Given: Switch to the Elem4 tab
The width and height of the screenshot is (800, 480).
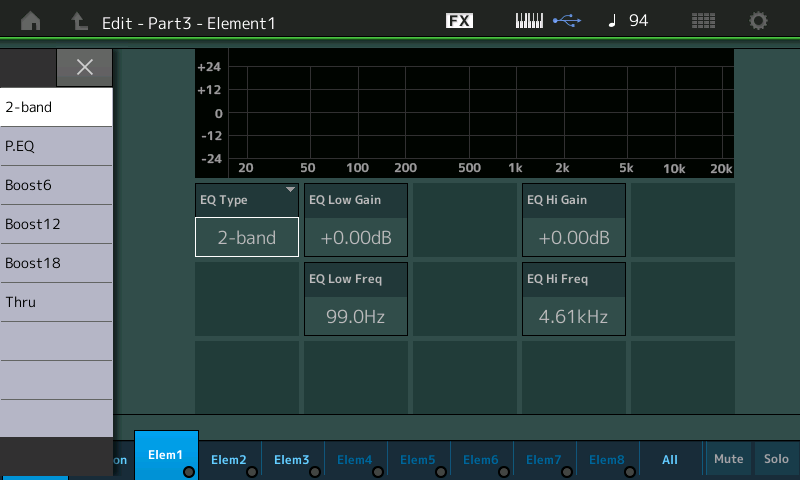Looking at the screenshot, I should click(355, 460).
